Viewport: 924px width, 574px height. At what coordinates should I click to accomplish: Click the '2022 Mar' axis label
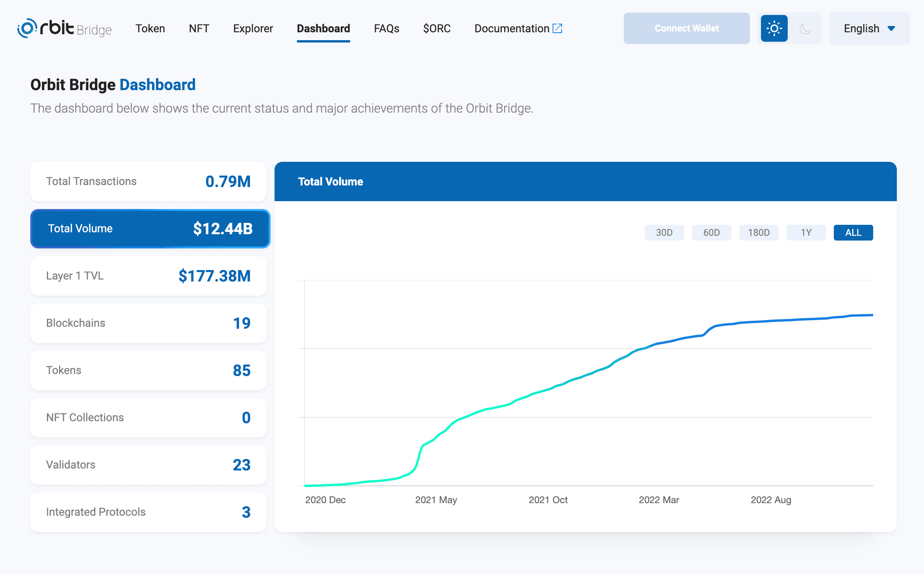pos(659,500)
